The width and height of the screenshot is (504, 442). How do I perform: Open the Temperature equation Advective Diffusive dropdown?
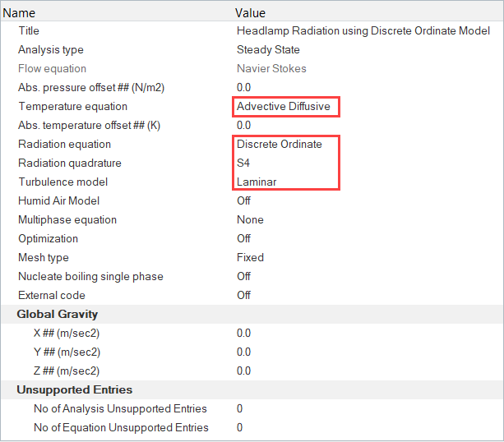coord(285,107)
